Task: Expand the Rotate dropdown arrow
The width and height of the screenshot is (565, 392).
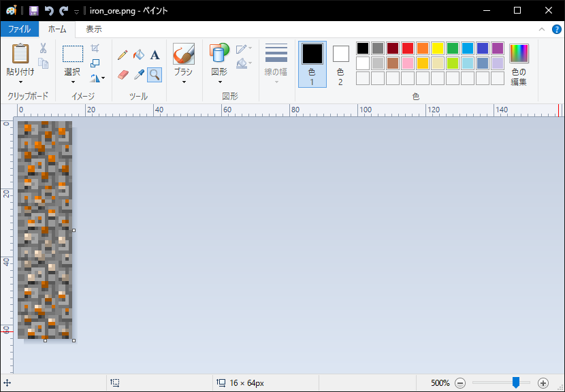Action: coord(103,78)
